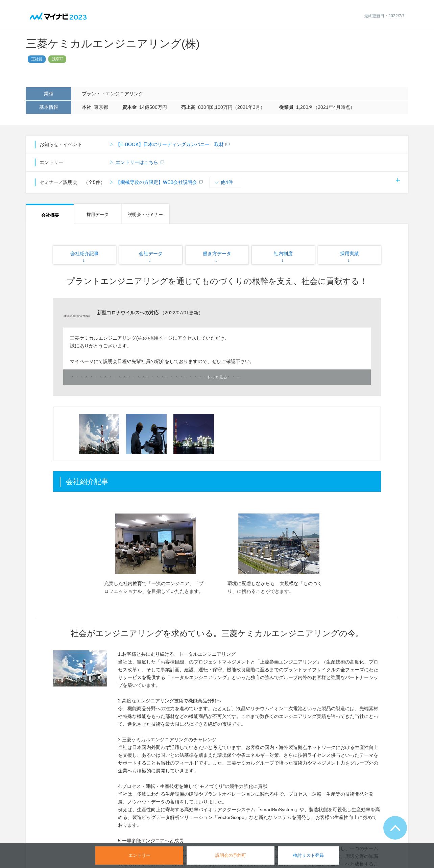Expand seminar list with plus icon
The height and width of the screenshot is (868, 434).
397,180
